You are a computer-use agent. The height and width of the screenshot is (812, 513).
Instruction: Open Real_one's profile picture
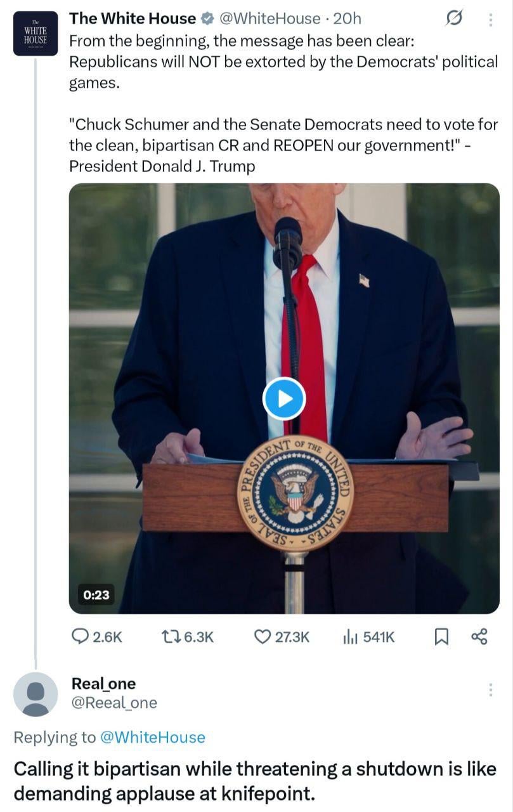click(x=36, y=694)
